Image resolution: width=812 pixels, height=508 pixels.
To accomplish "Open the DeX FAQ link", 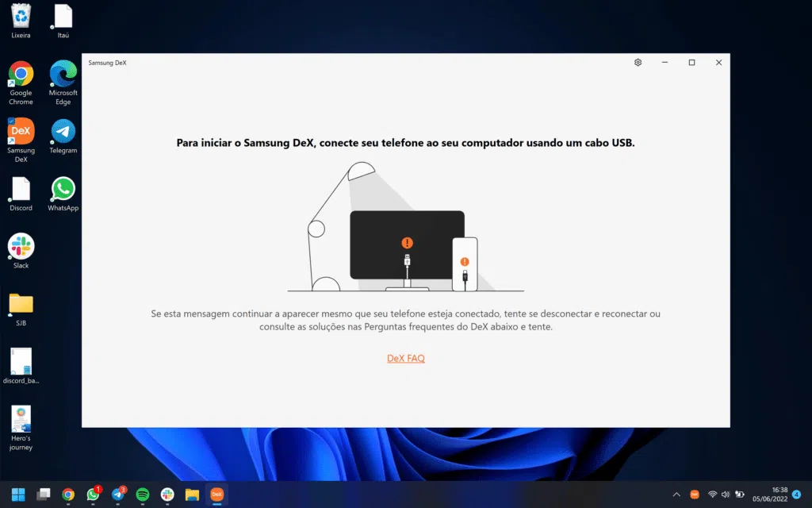I will 405,358.
